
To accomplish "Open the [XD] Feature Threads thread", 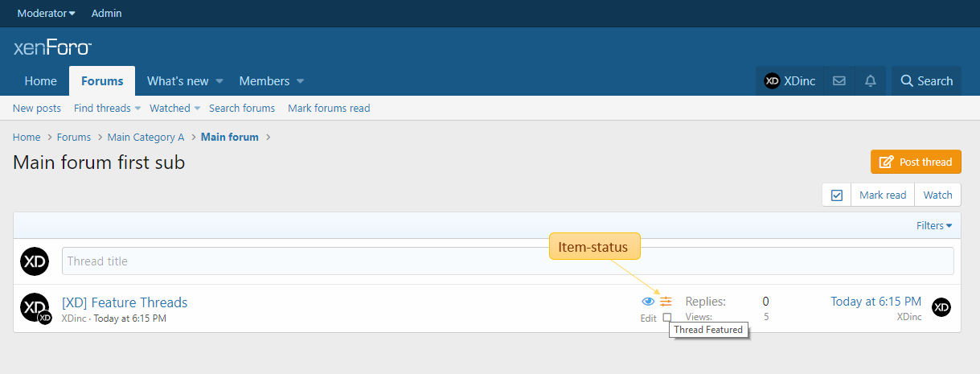I will (125, 302).
